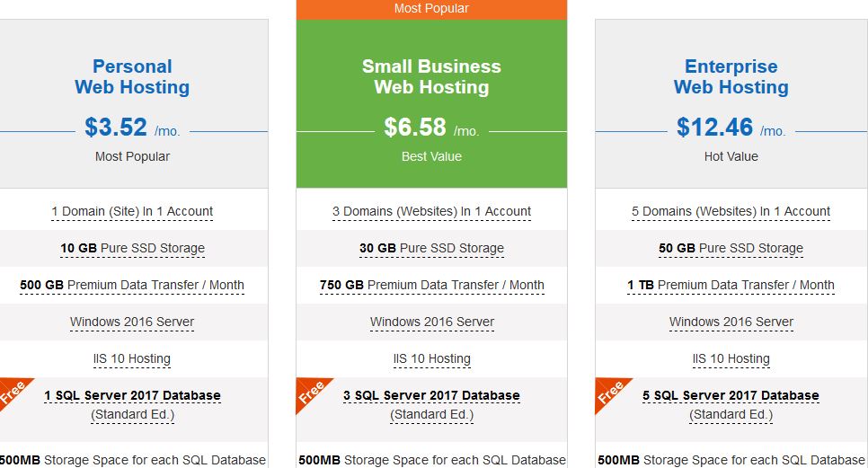Click the Most Popular orange banner

(431, 9)
